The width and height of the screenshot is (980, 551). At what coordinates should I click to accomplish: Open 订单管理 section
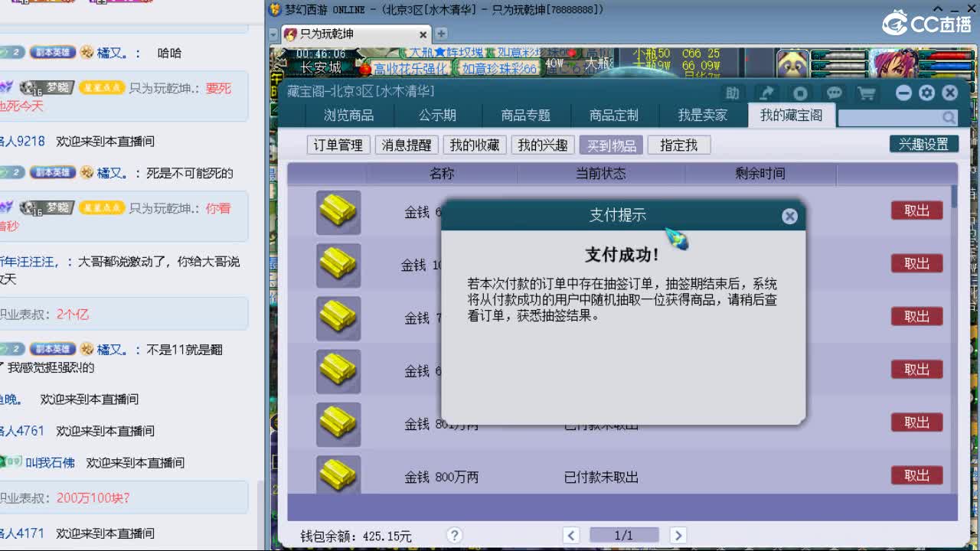[x=338, y=145]
